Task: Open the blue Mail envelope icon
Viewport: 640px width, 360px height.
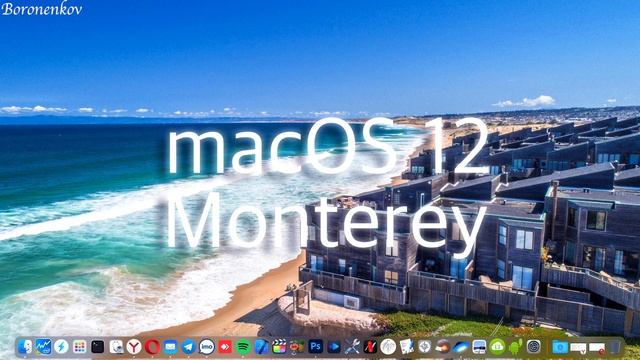Action: pyautogui.click(x=170, y=347)
